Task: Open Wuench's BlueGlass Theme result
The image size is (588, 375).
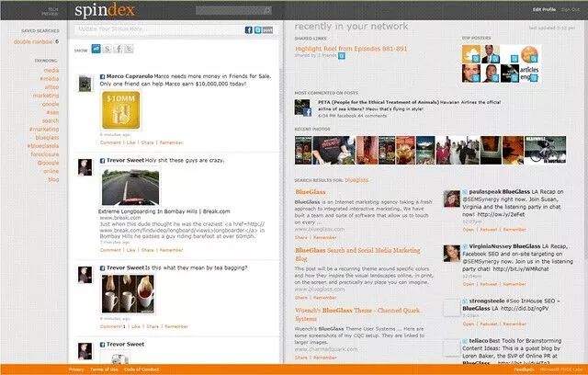Action: [357, 314]
